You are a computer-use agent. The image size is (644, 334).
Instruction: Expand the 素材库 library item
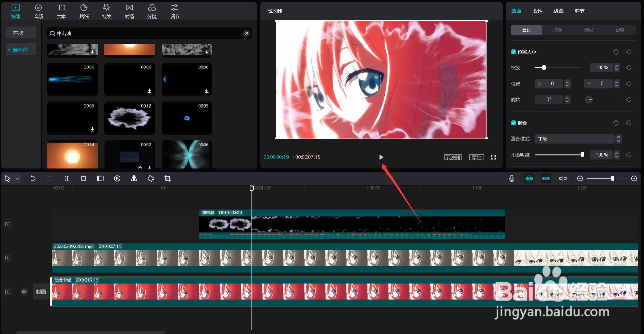[21, 50]
